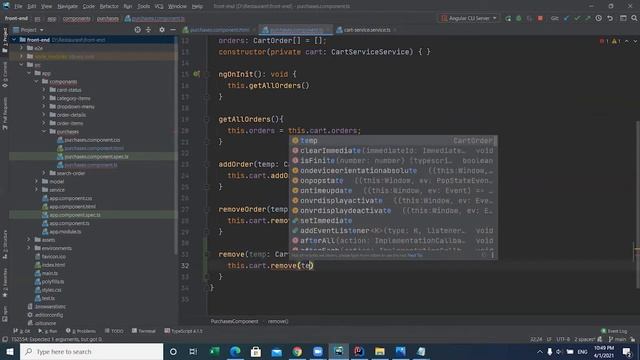Open Task View on the taskbar
This screenshot has width=640, height=360.
[193, 351]
